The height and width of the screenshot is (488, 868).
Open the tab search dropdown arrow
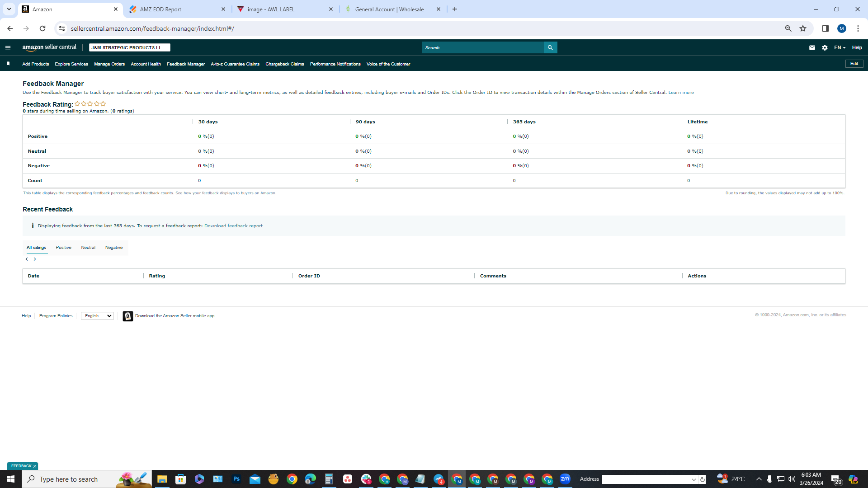point(9,9)
